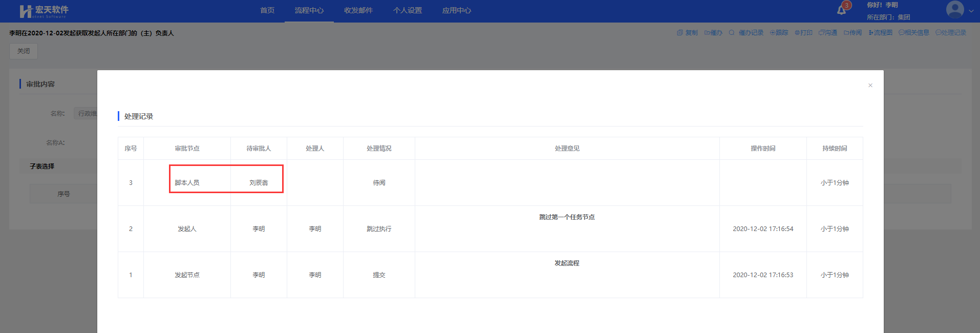Click the 处理记录 toolbar link

(x=951, y=33)
